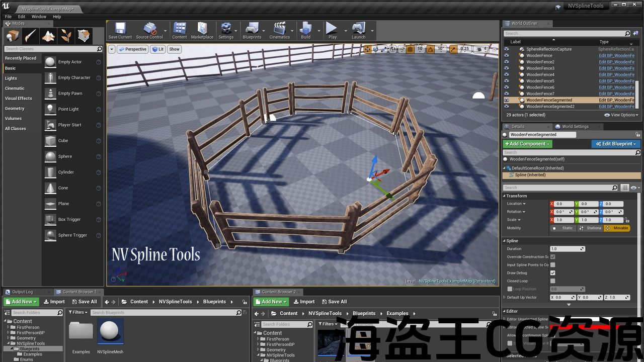Click the Save Current toolbar icon
The width and height of the screenshot is (644, 362).
120,30
